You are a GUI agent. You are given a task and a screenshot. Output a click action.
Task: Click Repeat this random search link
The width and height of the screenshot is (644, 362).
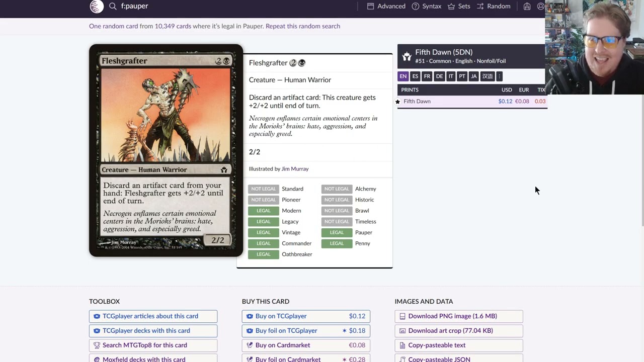point(303,26)
